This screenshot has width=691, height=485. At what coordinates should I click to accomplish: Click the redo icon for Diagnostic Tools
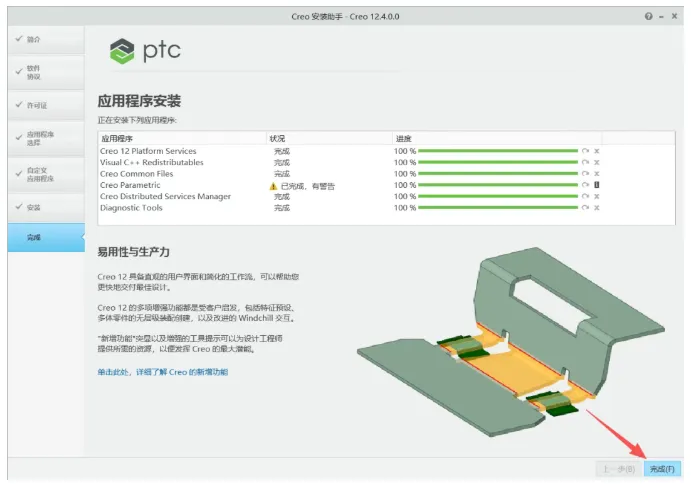[x=585, y=208]
